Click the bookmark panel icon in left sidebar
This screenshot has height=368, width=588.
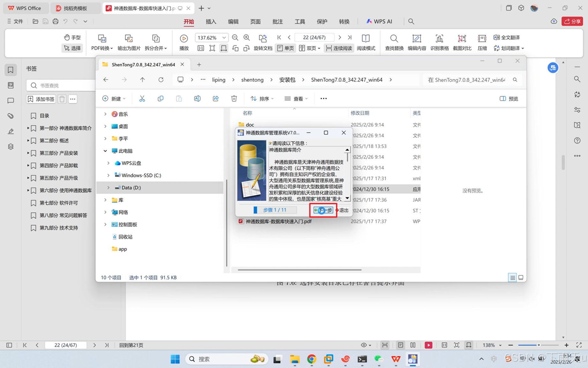11,70
